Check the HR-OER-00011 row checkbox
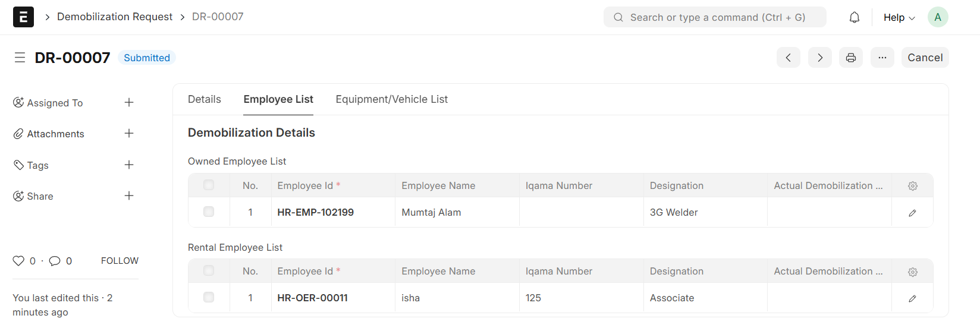 pyautogui.click(x=209, y=298)
